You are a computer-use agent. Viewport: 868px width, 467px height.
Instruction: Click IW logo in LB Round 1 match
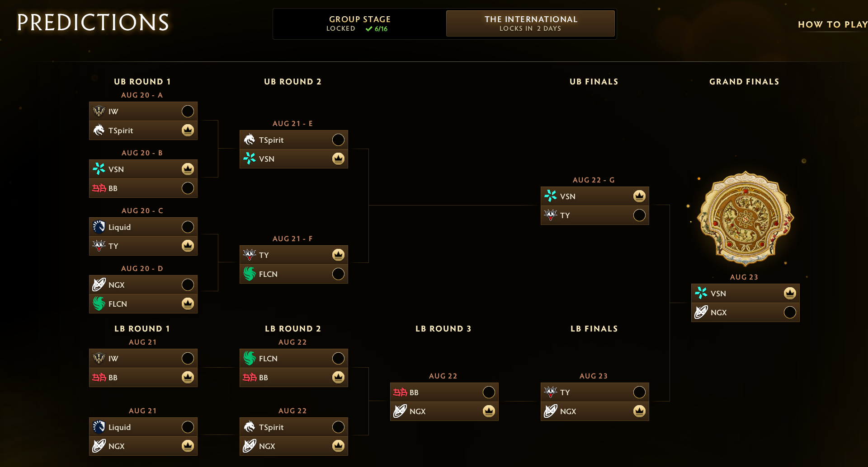[99, 358]
